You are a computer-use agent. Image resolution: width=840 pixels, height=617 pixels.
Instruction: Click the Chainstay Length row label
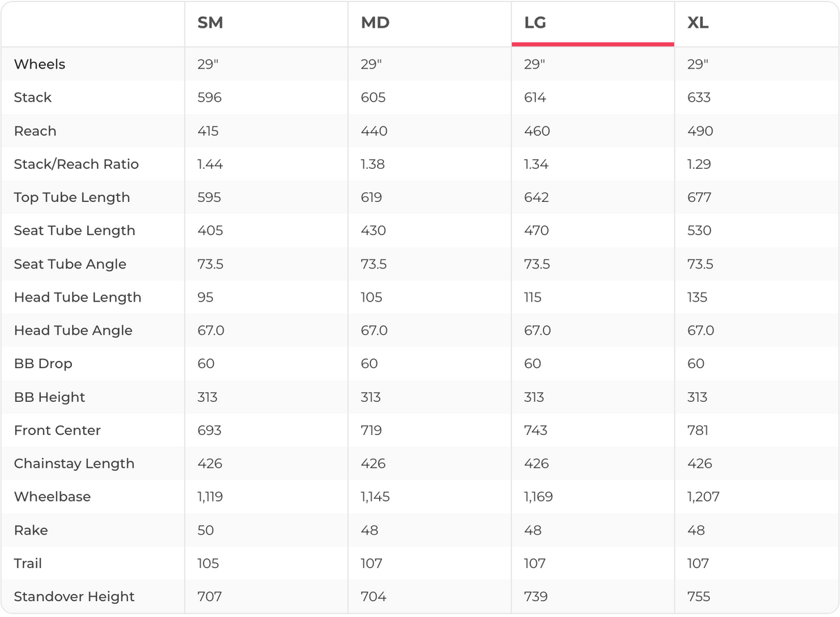click(x=74, y=463)
